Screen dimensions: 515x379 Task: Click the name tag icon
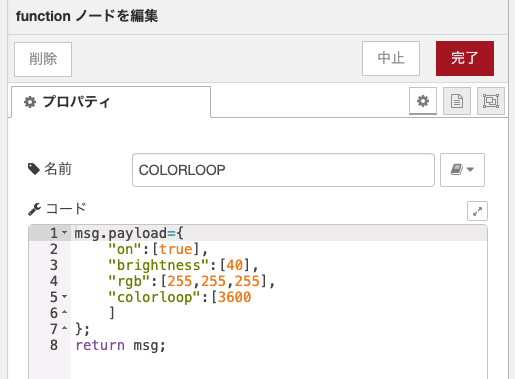coord(34,169)
